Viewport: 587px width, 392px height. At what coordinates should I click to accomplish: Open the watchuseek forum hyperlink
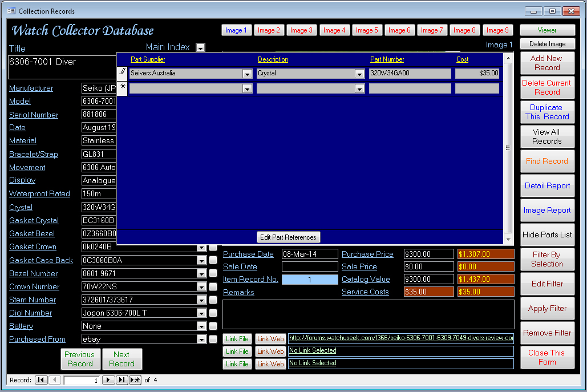pos(399,338)
